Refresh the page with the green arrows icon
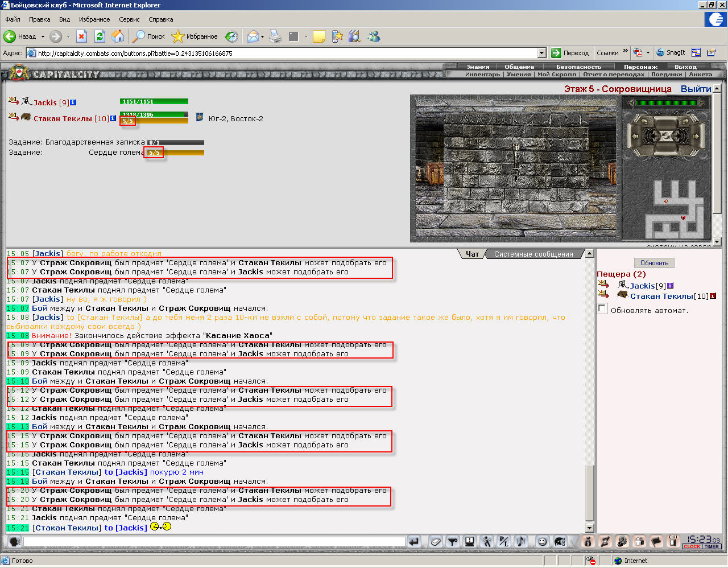This screenshot has height=568, width=728. (x=100, y=36)
